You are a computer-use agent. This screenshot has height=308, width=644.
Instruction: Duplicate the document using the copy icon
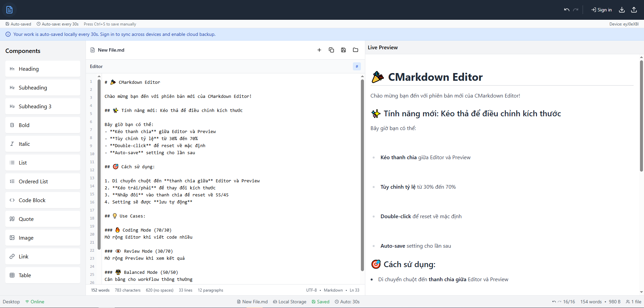(x=331, y=50)
